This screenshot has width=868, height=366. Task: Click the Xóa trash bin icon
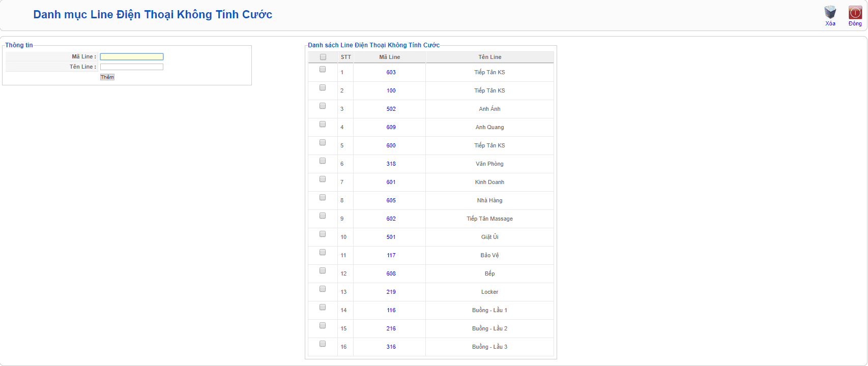point(830,13)
